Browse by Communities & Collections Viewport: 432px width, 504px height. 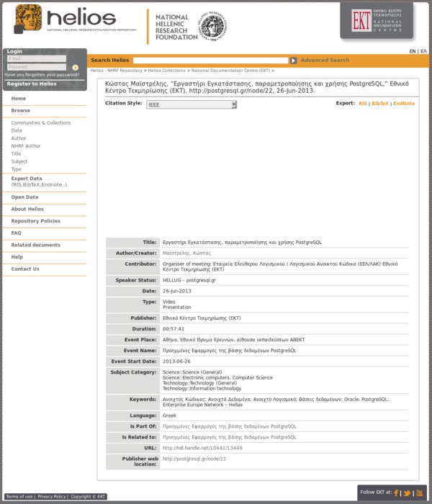pyautogui.click(x=41, y=123)
